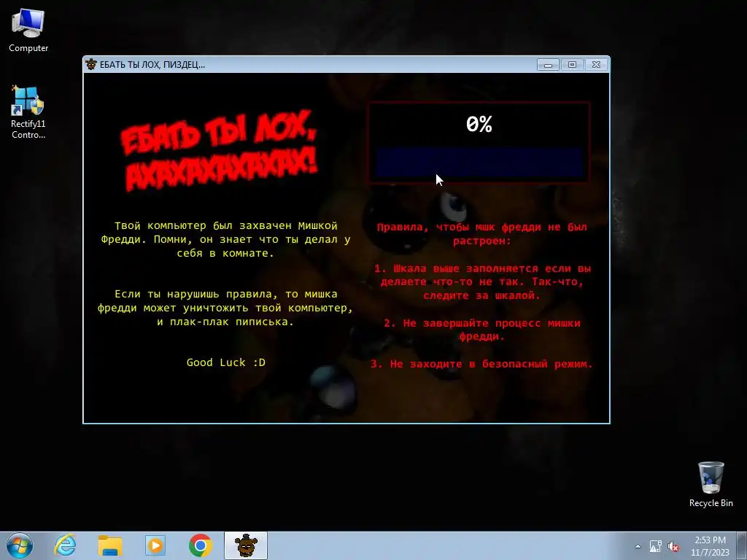Image resolution: width=747 pixels, height=560 pixels.
Task: Maximize the Freddy window
Action: (x=572, y=64)
